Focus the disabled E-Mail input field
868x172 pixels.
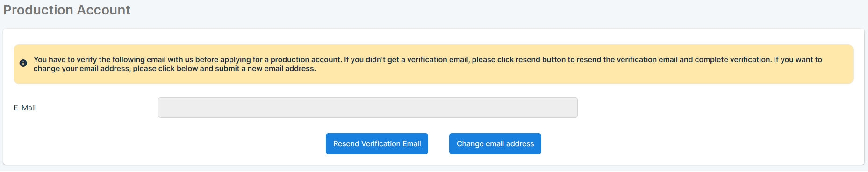pos(367,107)
